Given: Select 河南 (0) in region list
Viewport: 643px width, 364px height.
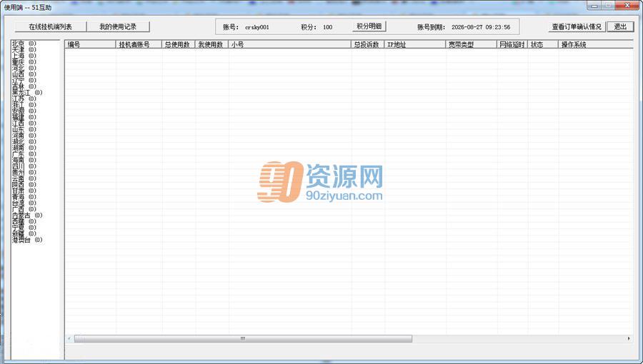Looking at the screenshot, I should [x=24, y=136].
